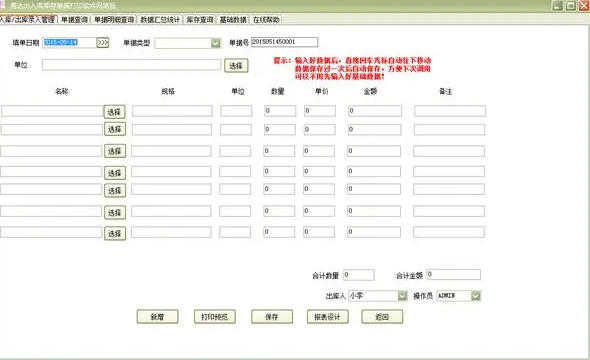The height and width of the screenshot is (360, 590).
Task: Click 选择 button beside top 单位 field
Action: [236, 66]
